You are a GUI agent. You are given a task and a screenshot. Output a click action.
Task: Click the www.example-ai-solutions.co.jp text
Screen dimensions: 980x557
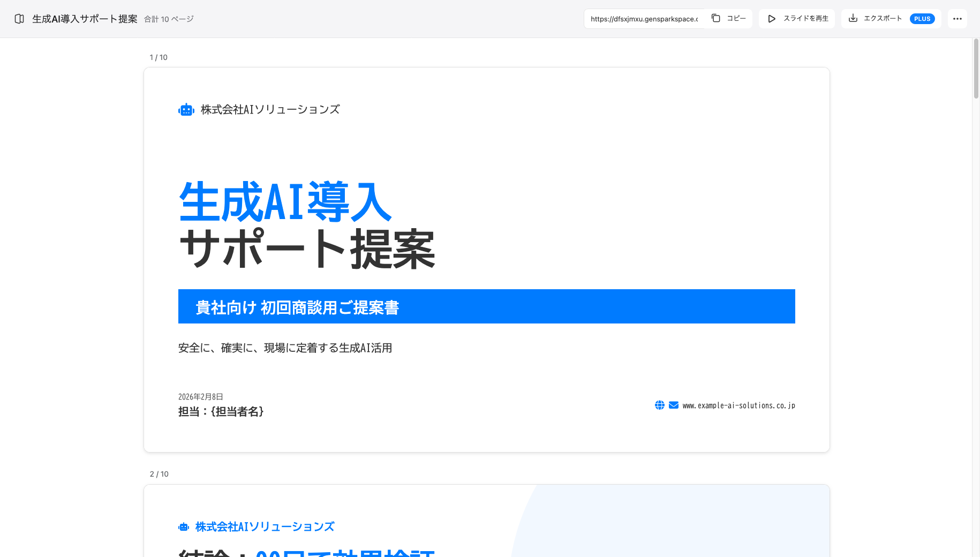click(738, 406)
